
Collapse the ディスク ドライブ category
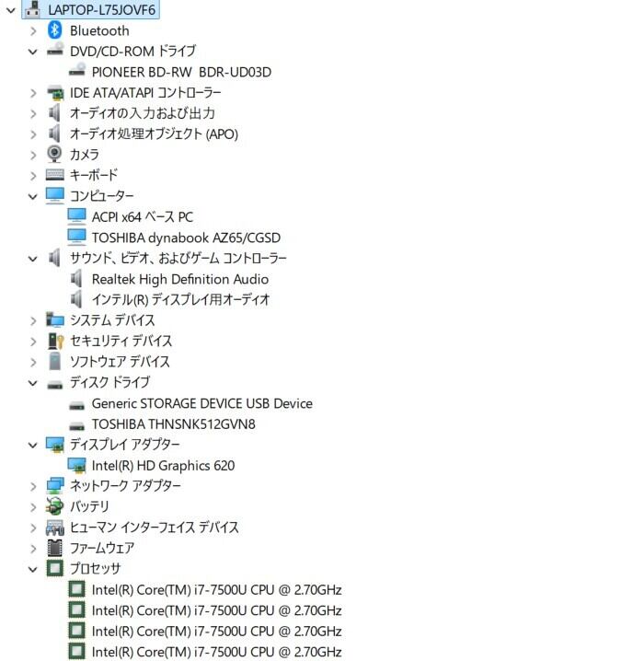tap(33, 383)
